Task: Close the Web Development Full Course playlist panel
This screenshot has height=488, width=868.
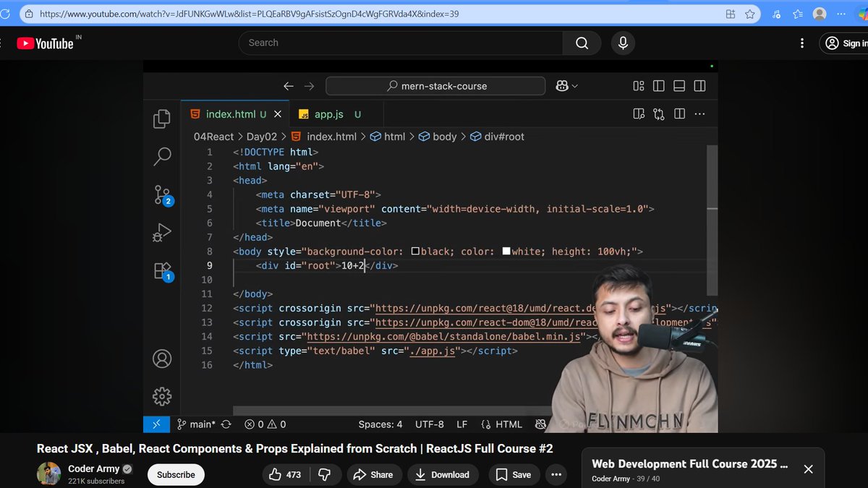Action: (x=809, y=469)
